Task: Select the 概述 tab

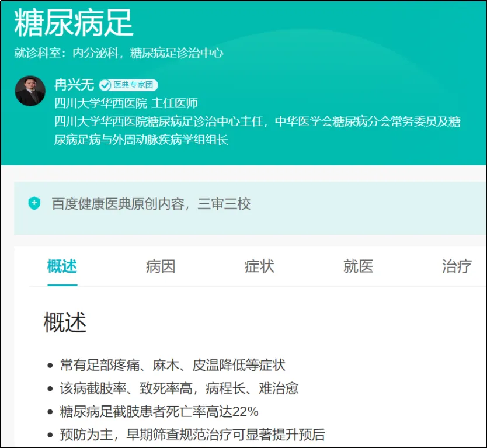Action: [x=62, y=266]
